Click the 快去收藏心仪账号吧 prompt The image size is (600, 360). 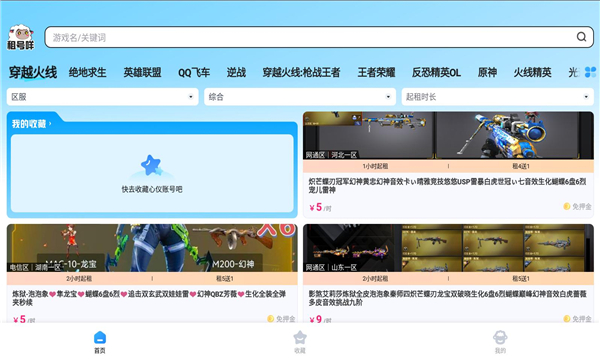pyautogui.click(x=152, y=189)
